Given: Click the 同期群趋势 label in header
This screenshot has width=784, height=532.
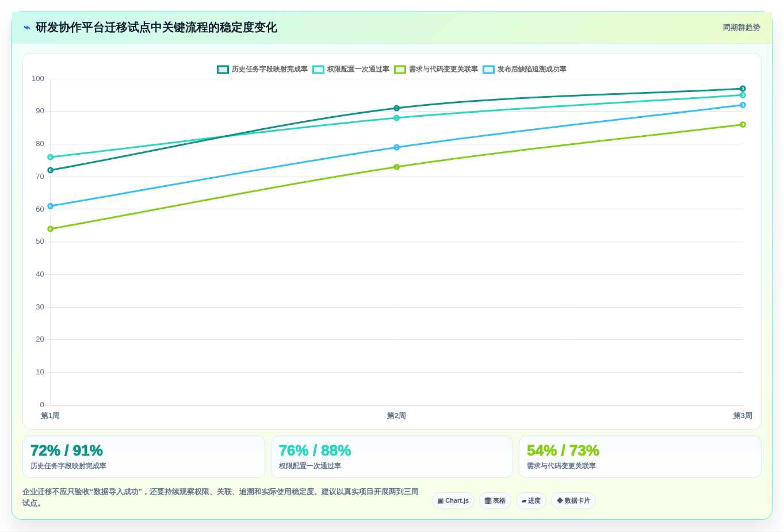Looking at the screenshot, I should tap(741, 28).
